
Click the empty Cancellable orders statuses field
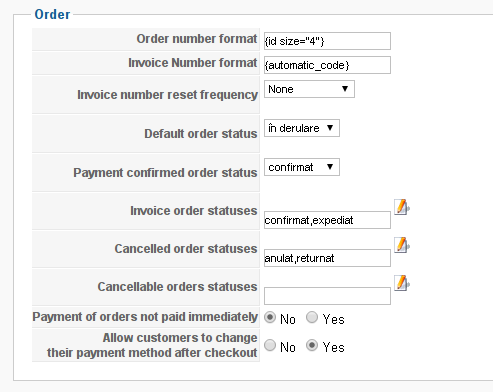(x=327, y=296)
